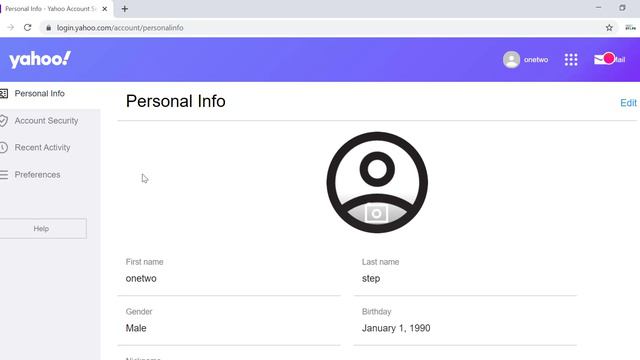Open the Yahoo apps grid icon
The width and height of the screenshot is (640, 360).
pyautogui.click(x=571, y=60)
